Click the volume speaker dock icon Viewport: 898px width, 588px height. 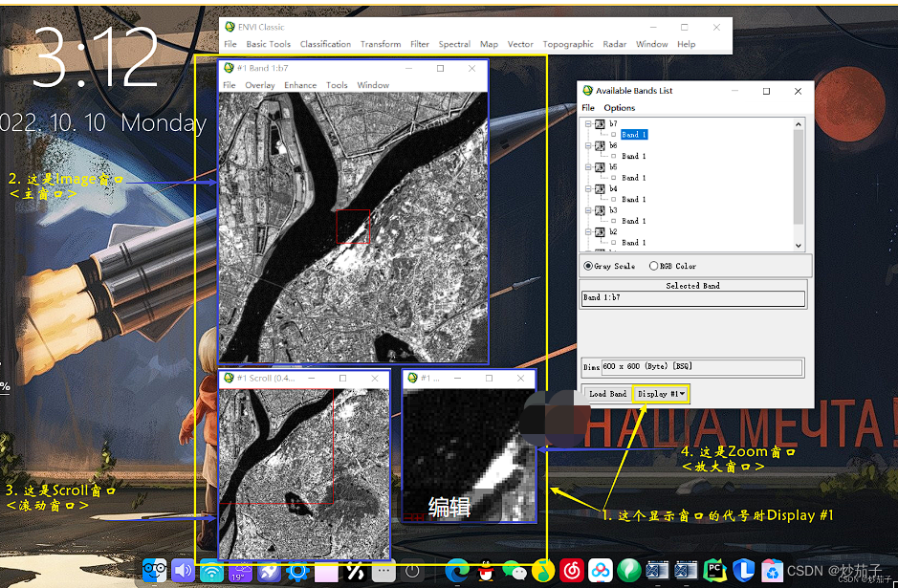pyautogui.click(x=183, y=571)
